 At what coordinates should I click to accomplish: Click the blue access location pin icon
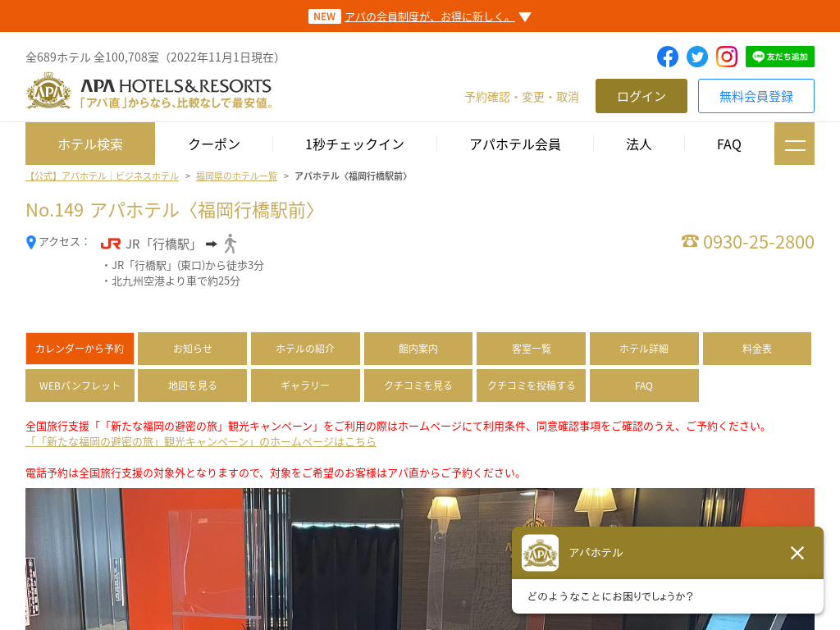pos(31,243)
